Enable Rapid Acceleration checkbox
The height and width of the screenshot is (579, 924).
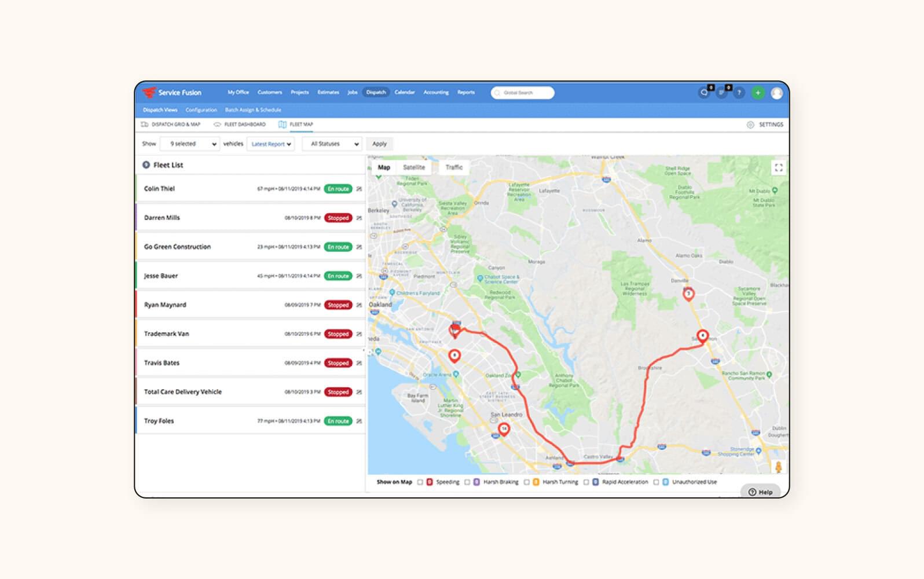(x=586, y=482)
